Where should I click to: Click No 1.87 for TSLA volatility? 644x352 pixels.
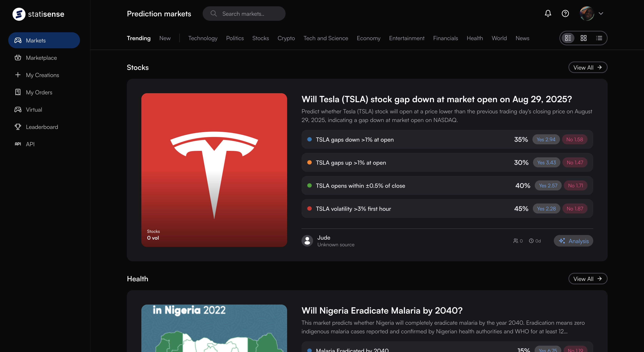pos(575,208)
